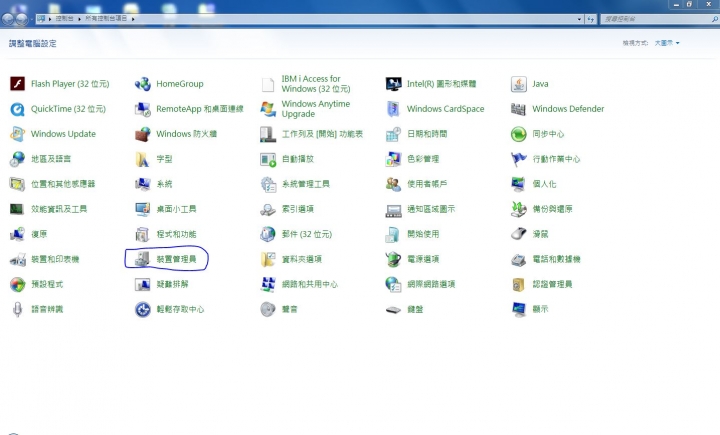
Task: Open the 系統管理工具 link
Action: [x=305, y=184]
